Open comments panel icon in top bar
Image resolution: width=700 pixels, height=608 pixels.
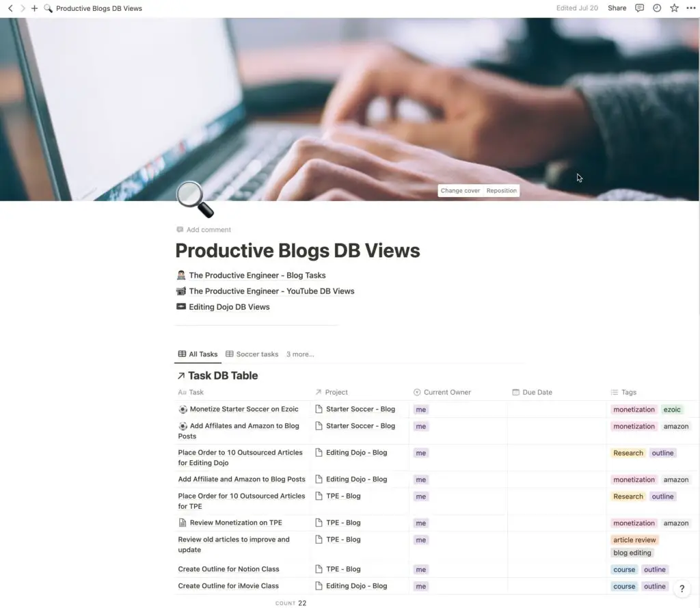[639, 8]
